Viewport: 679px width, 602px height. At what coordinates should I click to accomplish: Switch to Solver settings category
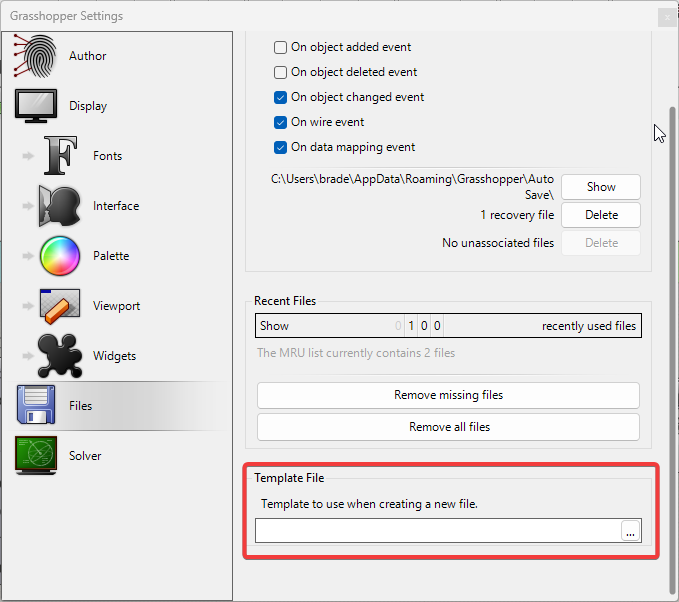tap(85, 456)
